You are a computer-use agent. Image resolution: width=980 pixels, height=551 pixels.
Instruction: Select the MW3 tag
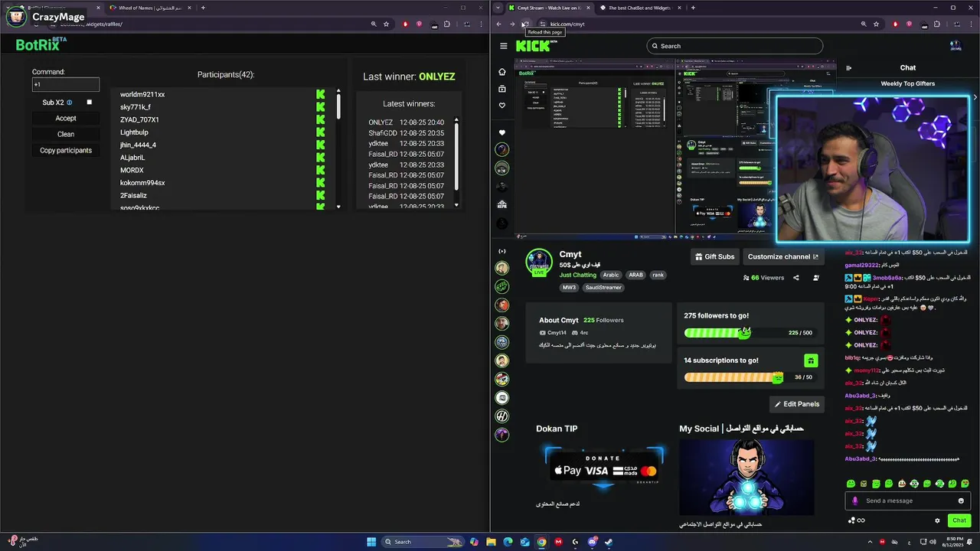(570, 288)
